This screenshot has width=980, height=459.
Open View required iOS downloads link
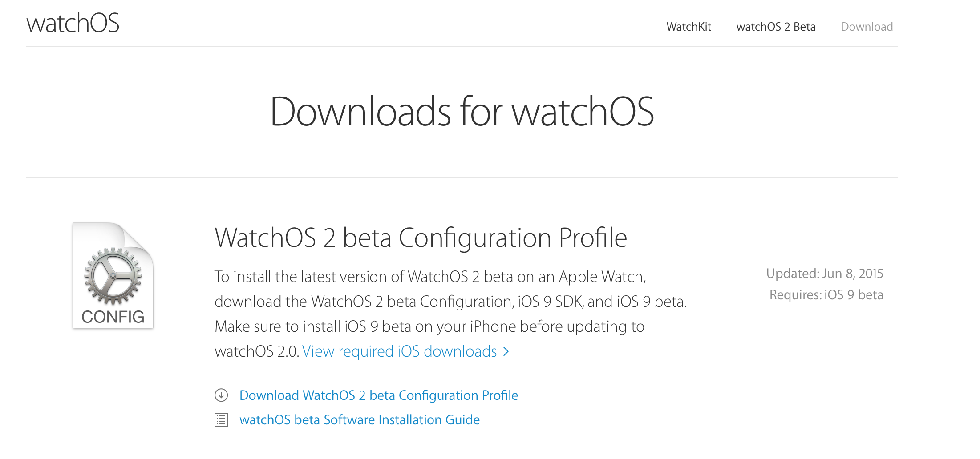pyautogui.click(x=399, y=351)
